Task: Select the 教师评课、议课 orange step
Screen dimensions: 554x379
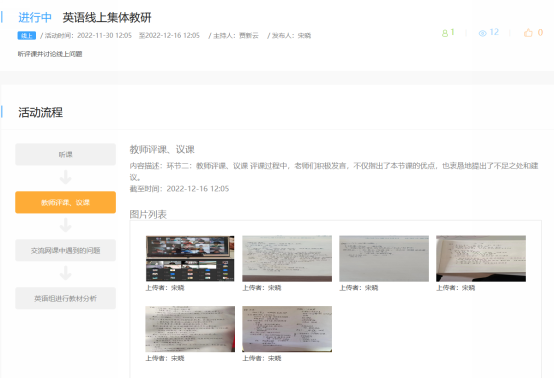Action: tap(65, 202)
